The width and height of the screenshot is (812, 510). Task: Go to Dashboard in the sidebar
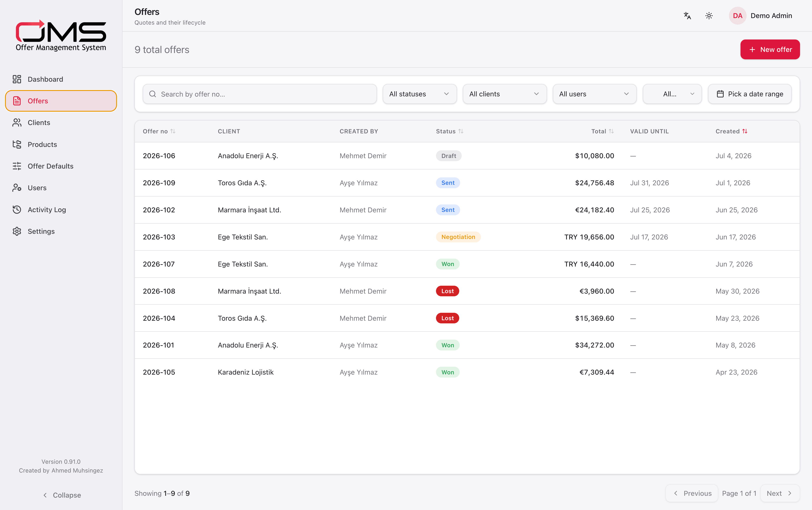point(61,79)
